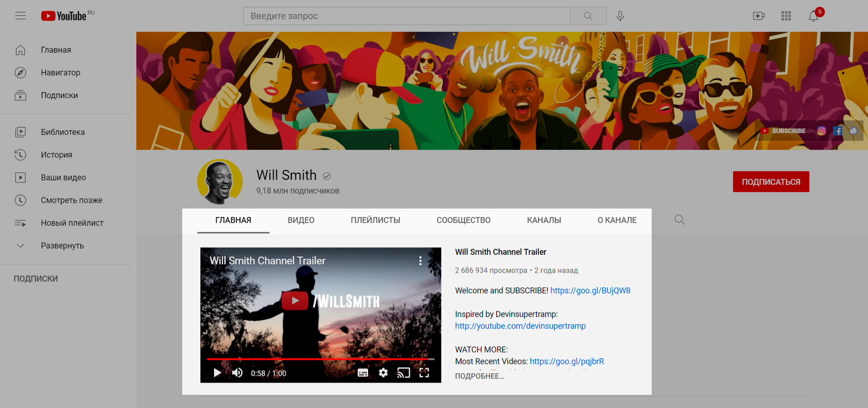
Task: Open the goo.gl/BUjQW8 link
Action: coord(590,291)
